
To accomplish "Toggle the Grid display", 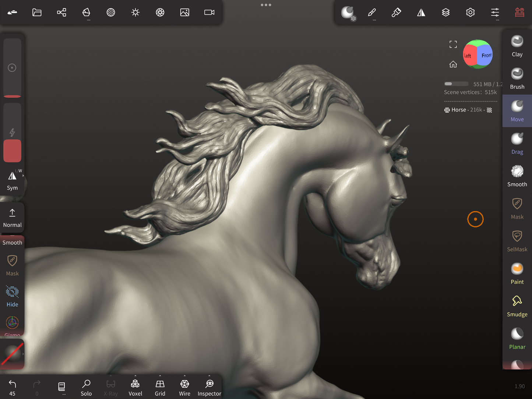I will pyautogui.click(x=160, y=387).
